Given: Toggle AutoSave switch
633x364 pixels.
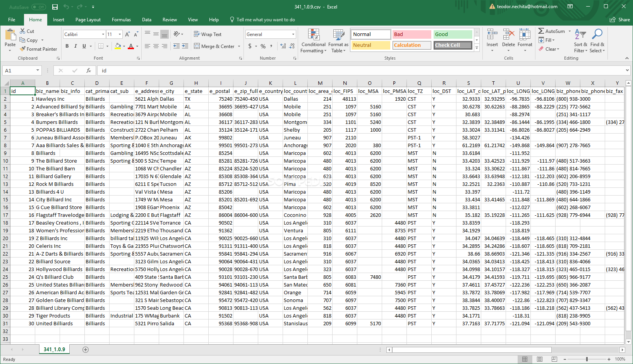Looking at the screenshot, I should tap(38, 7).
